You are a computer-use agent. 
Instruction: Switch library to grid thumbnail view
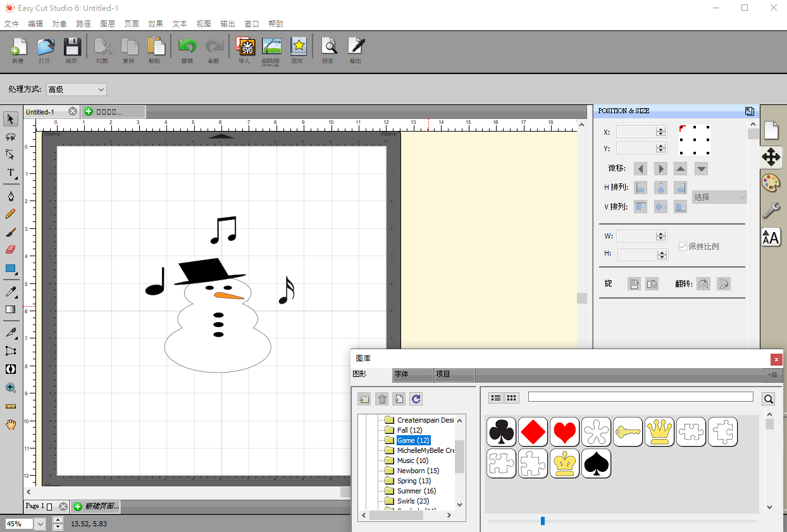512,398
